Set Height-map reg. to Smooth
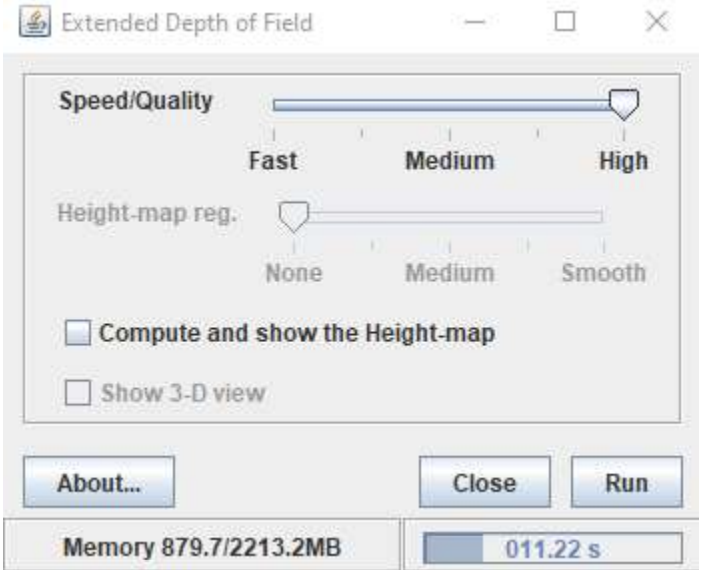702x570 pixels. point(603,217)
